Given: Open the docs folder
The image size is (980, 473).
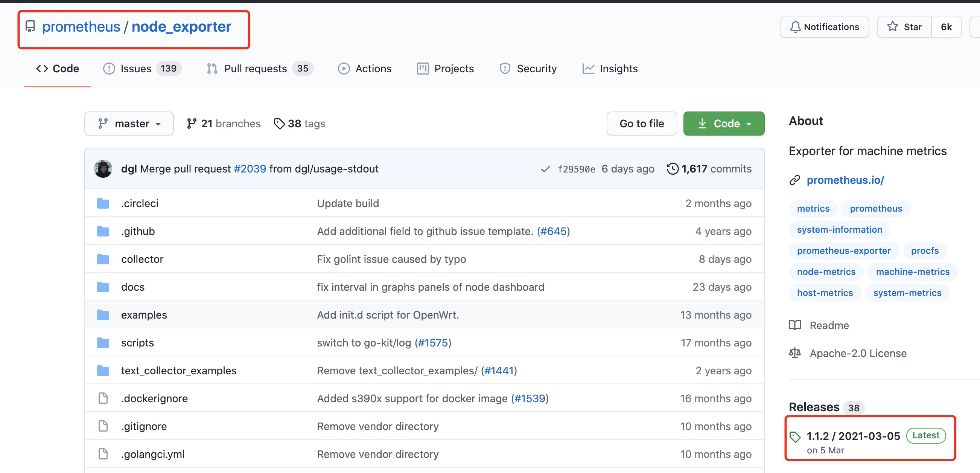Looking at the screenshot, I should click(x=133, y=287).
